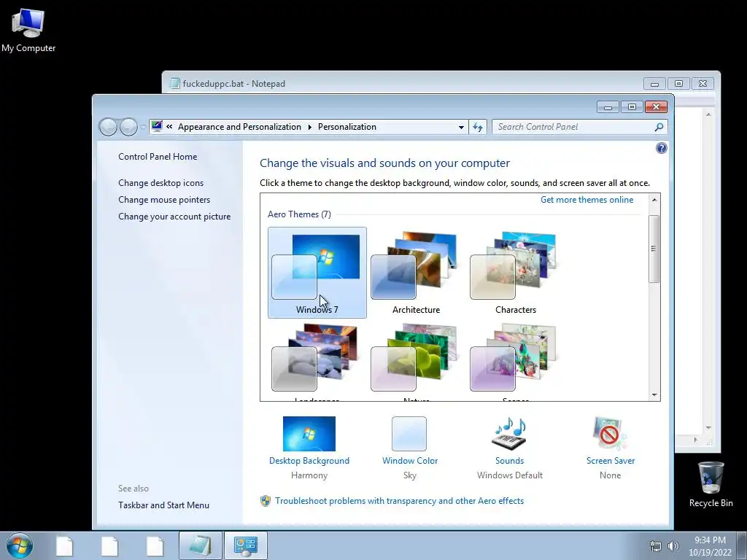Screen dimensions: 747x560
Task: Select the Architecture theme
Action: (417, 273)
